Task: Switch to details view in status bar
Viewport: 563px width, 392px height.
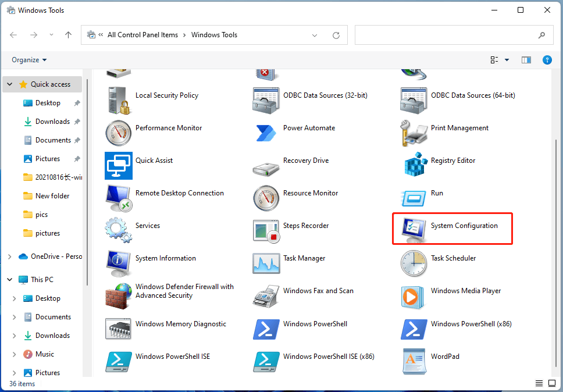Action: [x=539, y=383]
